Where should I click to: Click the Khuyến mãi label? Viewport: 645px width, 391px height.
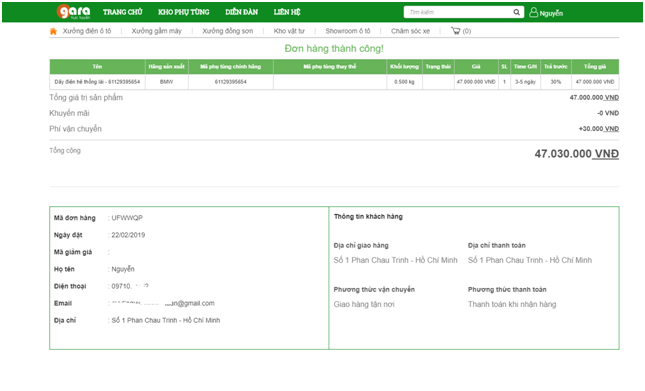tap(69, 113)
